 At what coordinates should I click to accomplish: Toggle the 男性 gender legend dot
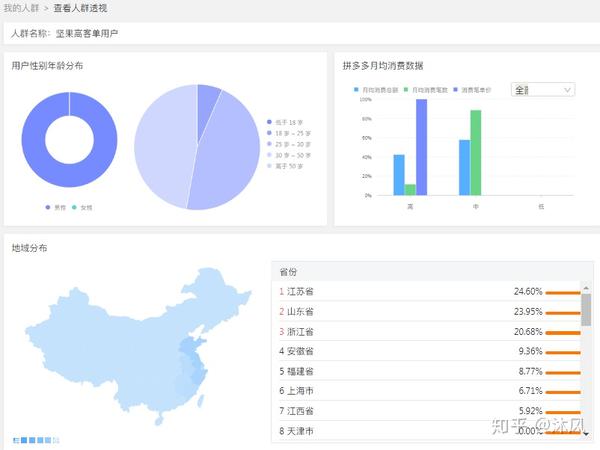click(48, 207)
